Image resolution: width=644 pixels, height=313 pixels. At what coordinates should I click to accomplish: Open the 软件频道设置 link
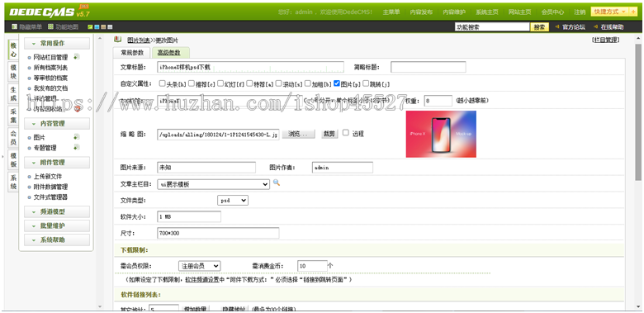(x=202, y=280)
